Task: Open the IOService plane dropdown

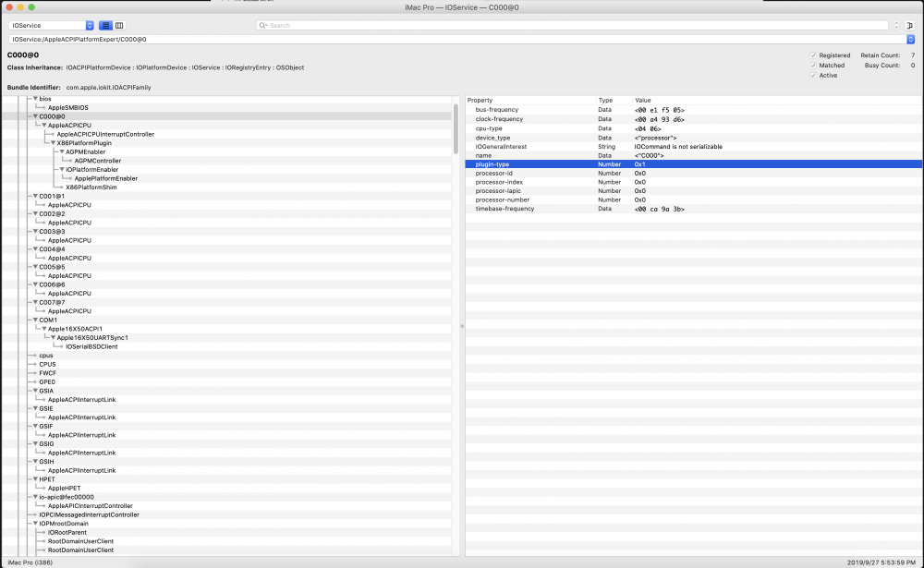Action: [x=51, y=25]
